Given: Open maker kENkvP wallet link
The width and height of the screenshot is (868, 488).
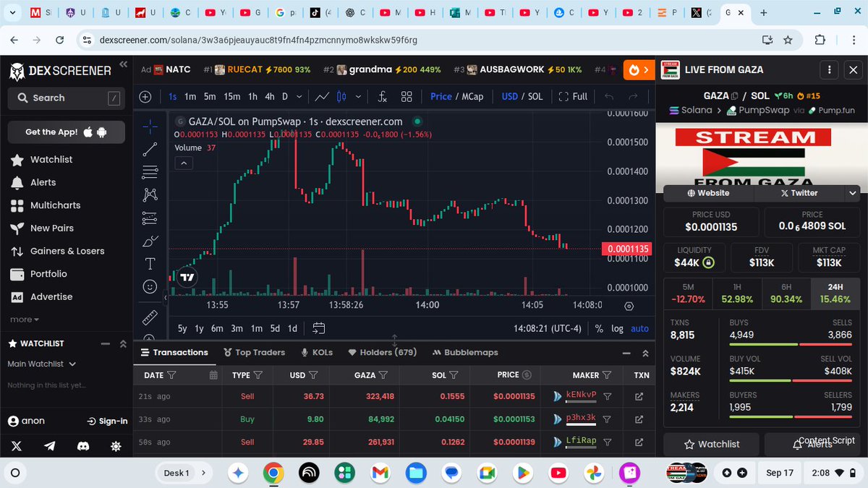Looking at the screenshot, I should 581,396.
